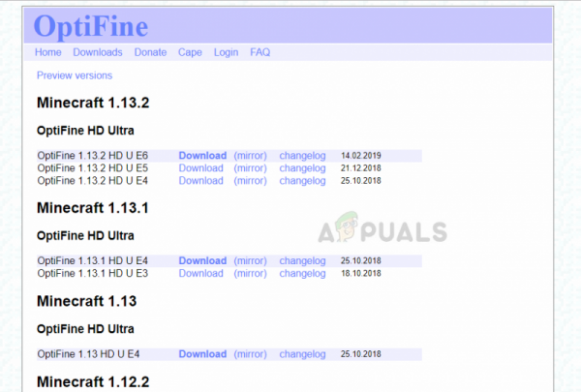581x392 pixels.
Task: Click the date 18.10.2018
Action: tap(361, 274)
